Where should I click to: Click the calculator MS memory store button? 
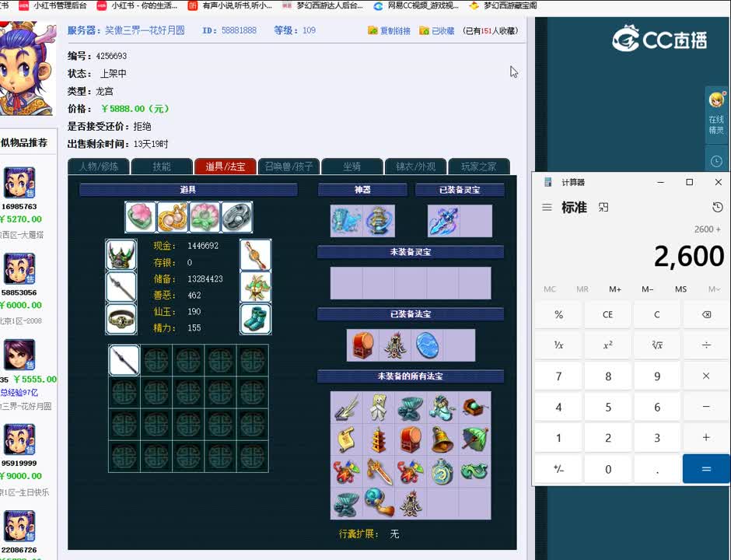coord(680,289)
